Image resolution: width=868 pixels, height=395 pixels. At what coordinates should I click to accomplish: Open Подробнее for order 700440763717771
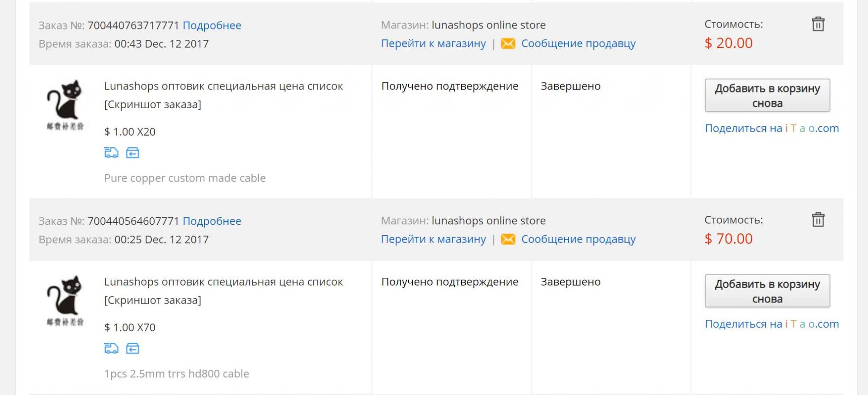coord(212,25)
